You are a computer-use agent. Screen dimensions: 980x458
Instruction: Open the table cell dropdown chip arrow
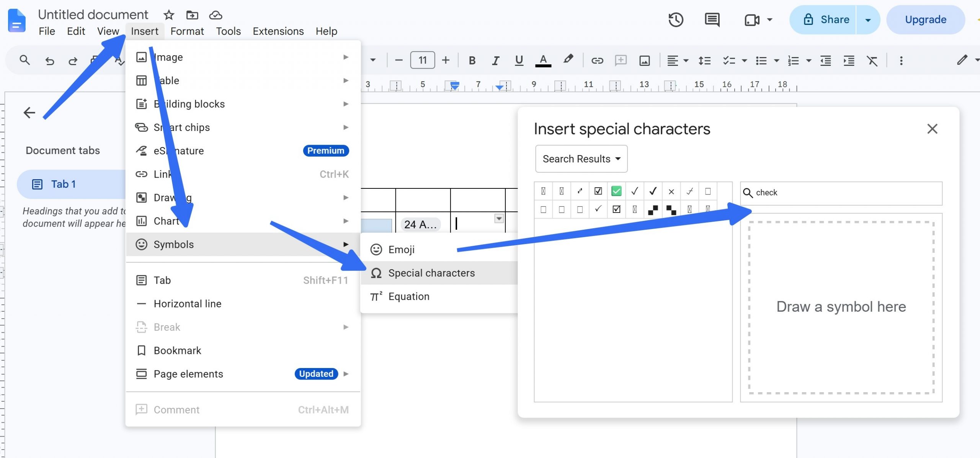pyautogui.click(x=499, y=219)
